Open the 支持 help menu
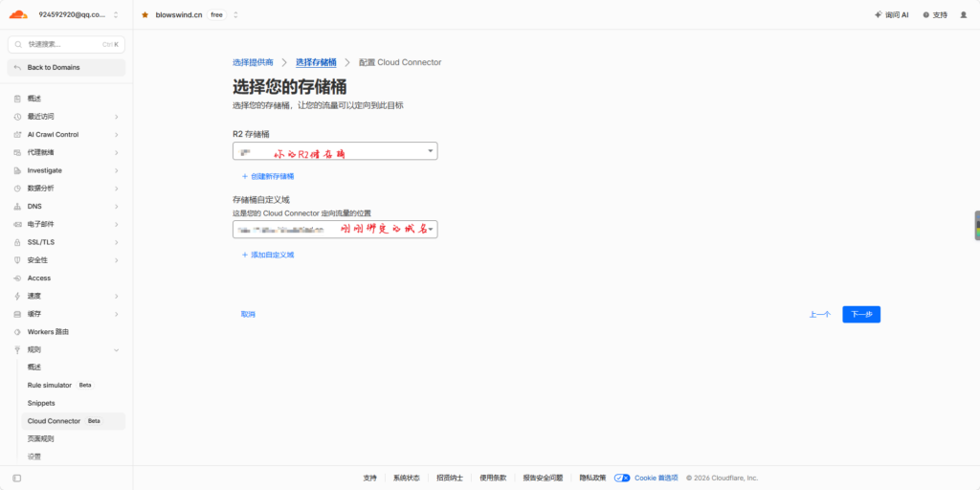This screenshot has width=980, height=490. pyautogui.click(x=935, y=14)
